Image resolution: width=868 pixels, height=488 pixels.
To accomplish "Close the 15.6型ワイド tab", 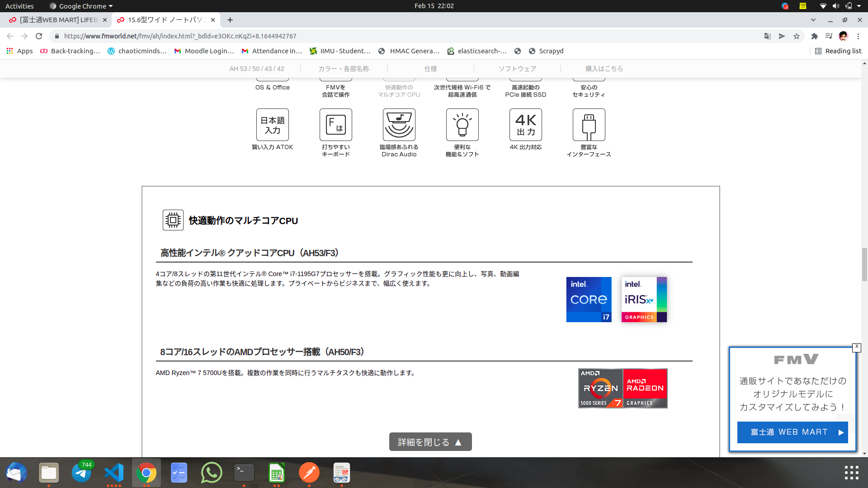I will (x=213, y=20).
